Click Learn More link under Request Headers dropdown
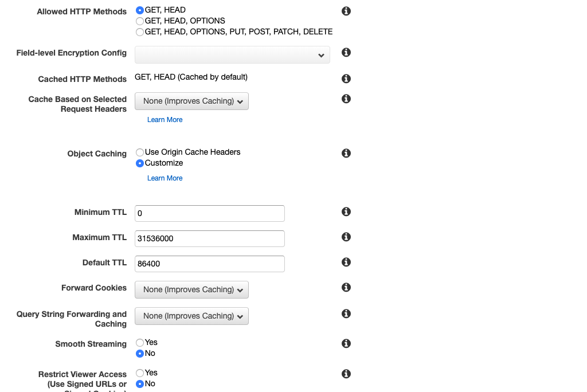The image size is (587, 392). [x=165, y=120]
